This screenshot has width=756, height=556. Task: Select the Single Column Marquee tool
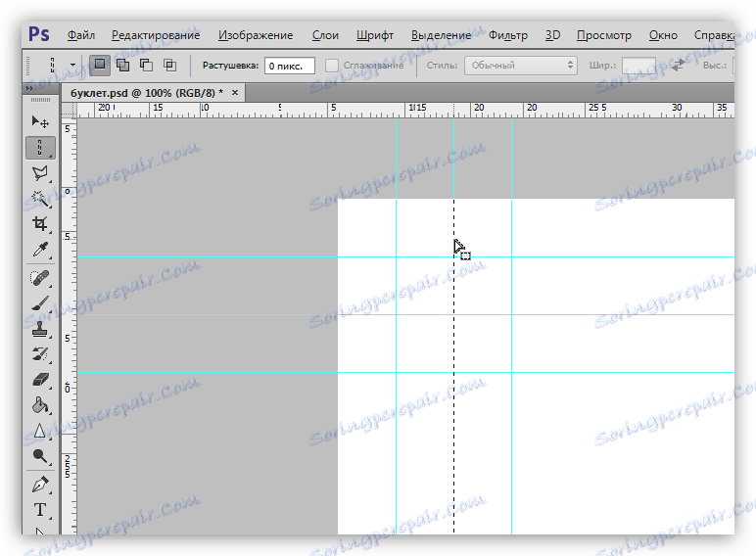40,148
